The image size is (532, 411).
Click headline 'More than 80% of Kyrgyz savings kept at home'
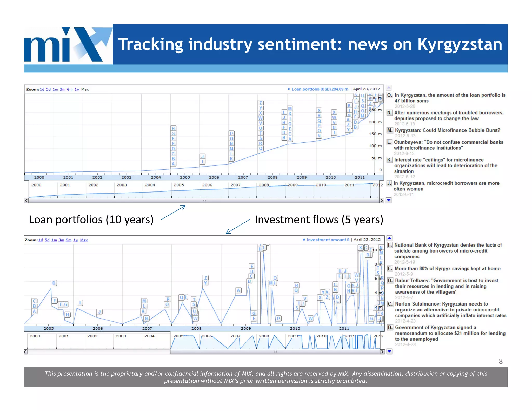pyautogui.click(x=448, y=268)
